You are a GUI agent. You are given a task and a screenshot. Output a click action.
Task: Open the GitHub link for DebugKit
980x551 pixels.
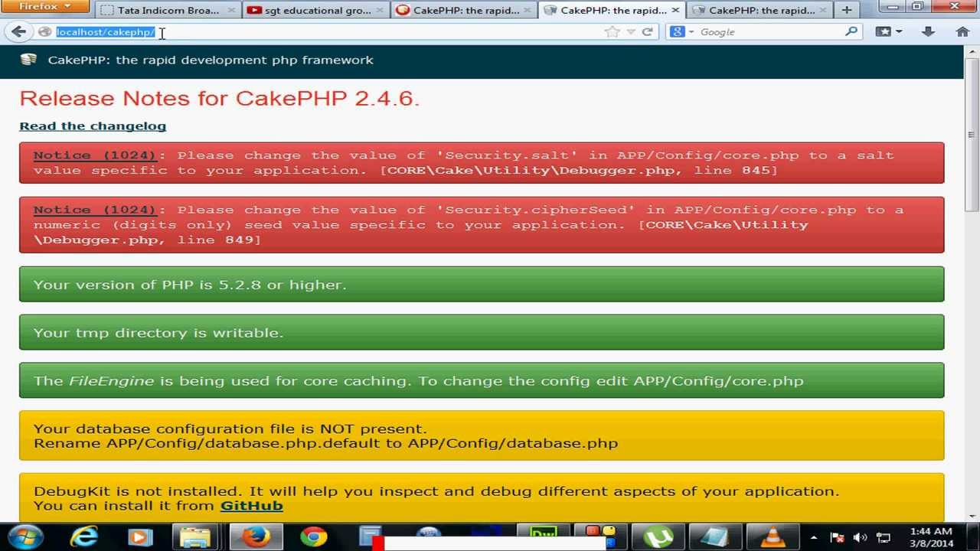tap(251, 506)
